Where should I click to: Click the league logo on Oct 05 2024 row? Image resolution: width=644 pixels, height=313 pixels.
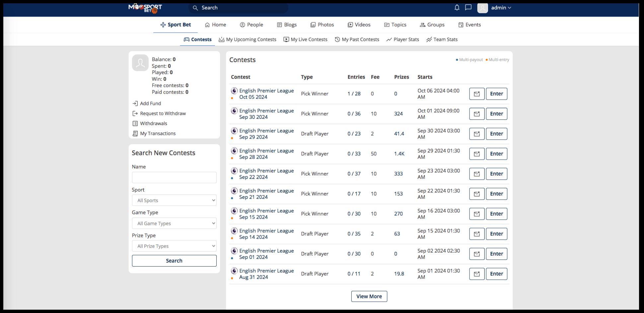(x=234, y=91)
